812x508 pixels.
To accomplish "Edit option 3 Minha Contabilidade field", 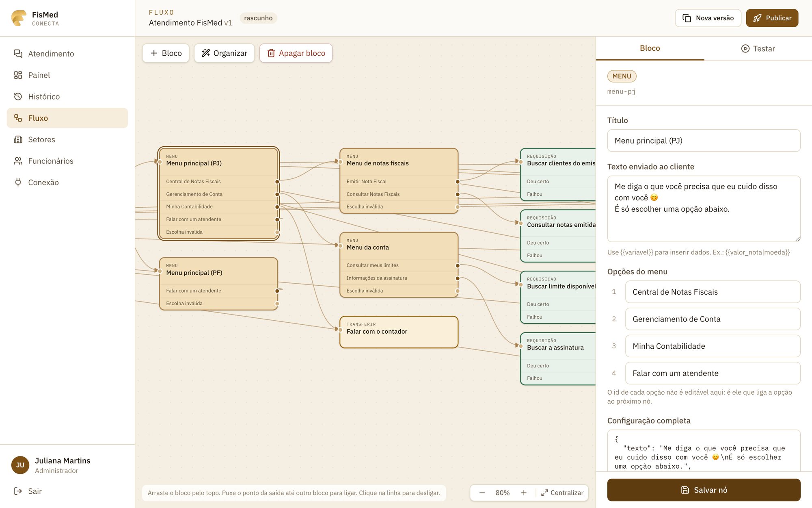I will tap(713, 346).
